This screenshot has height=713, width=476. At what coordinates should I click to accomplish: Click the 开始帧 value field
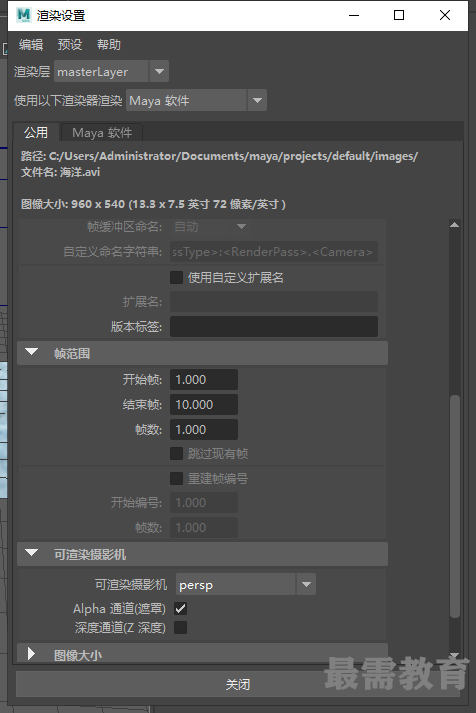pyautogui.click(x=204, y=380)
